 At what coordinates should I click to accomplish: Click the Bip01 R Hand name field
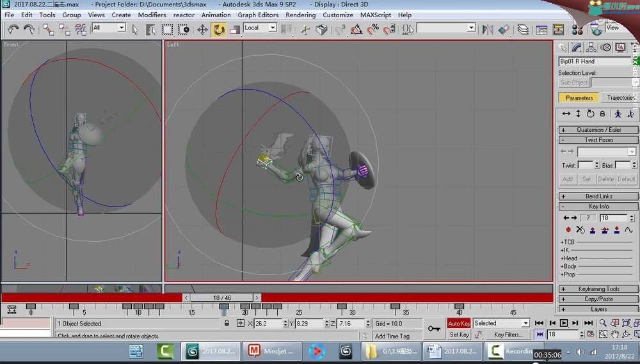pyautogui.click(x=595, y=61)
